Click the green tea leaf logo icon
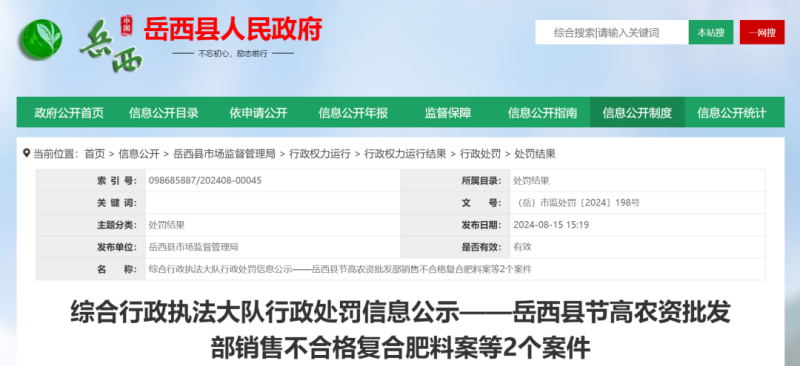Screen dimensions: 800x366 [41, 39]
